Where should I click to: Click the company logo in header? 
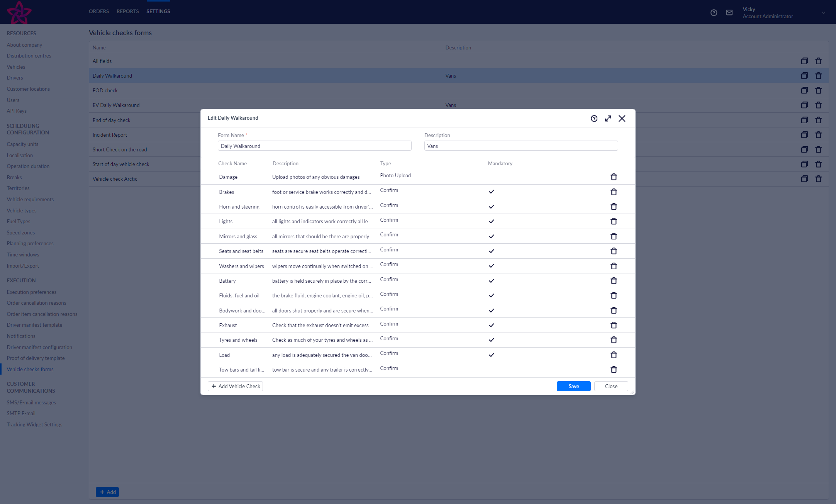tap(19, 12)
